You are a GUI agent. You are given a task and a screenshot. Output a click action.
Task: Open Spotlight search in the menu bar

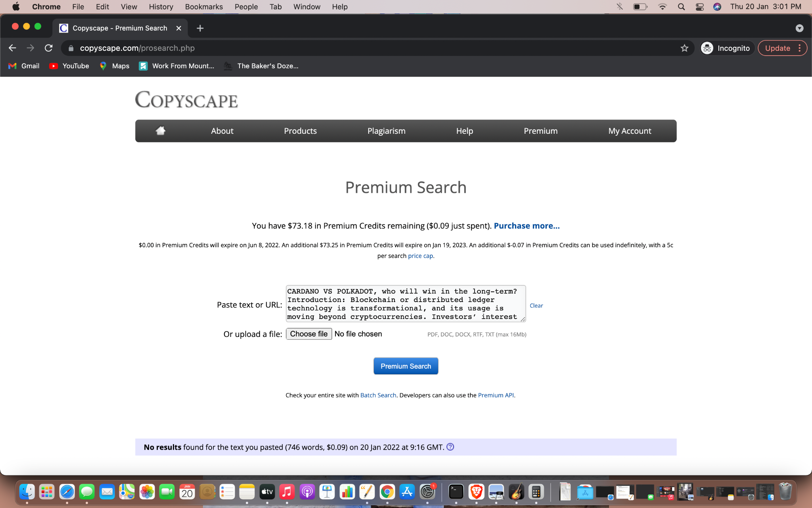coord(681,7)
